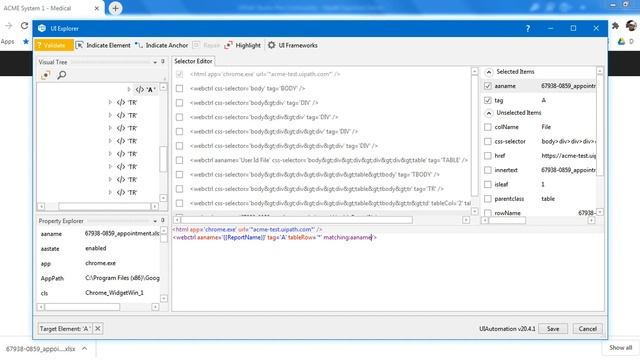Click Indicate Element in toolbar

pyautogui.click(x=104, y=45)
